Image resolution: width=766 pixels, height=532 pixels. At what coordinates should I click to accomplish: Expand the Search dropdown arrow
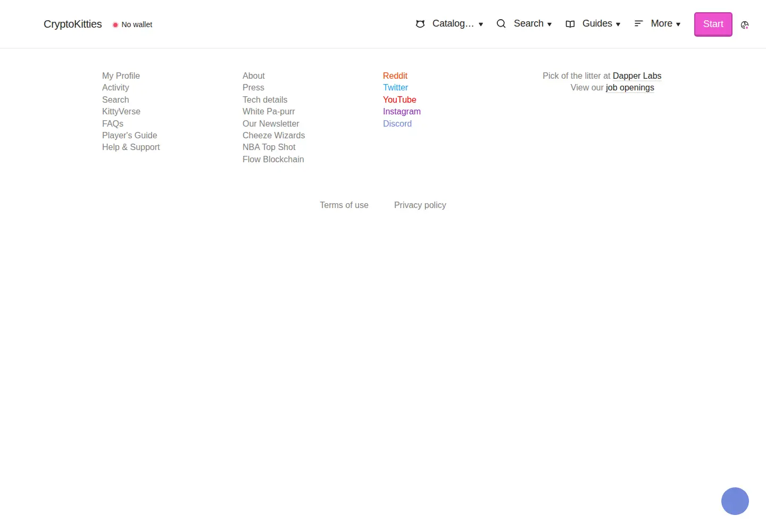pos(549,24)
